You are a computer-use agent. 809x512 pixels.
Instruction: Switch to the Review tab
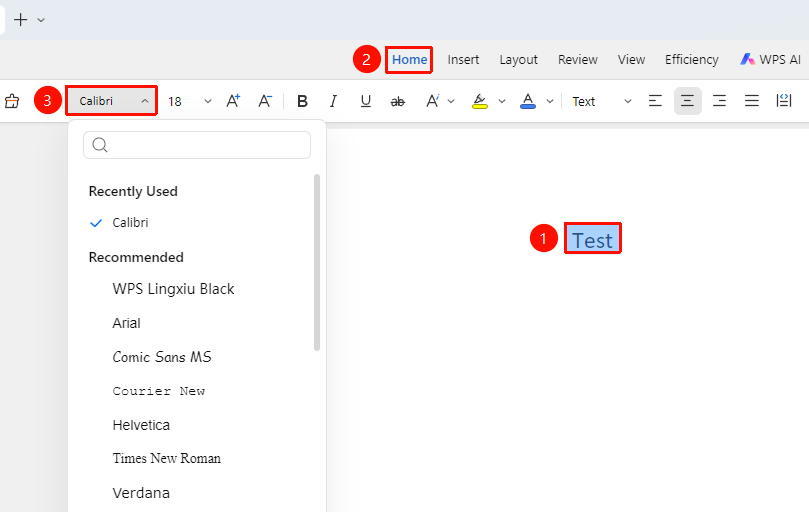tap(577, 60)
